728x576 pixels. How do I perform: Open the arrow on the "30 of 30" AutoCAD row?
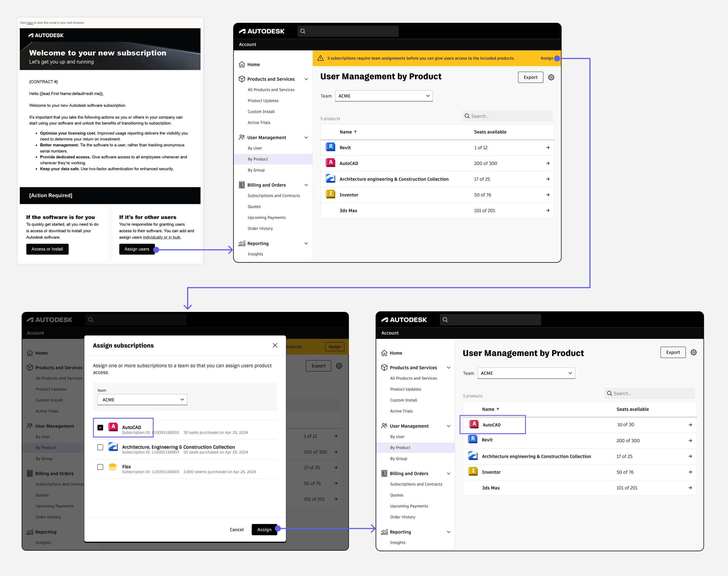point(690,425)
